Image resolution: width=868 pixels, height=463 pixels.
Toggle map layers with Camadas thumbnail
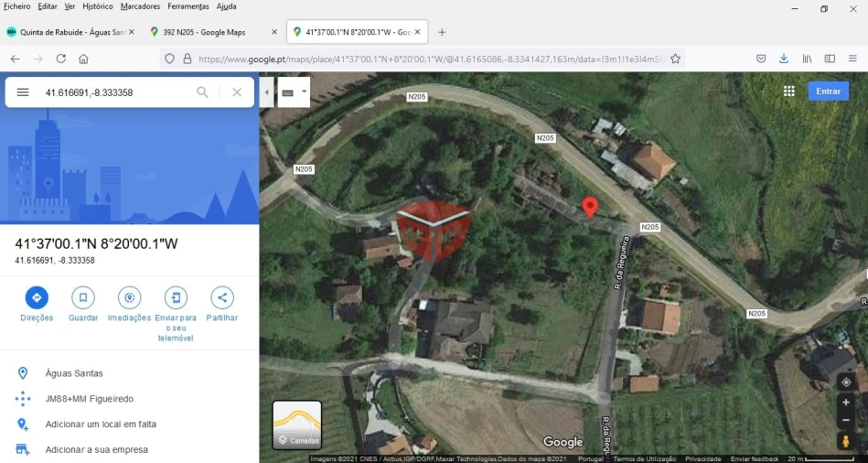(297, 425)
